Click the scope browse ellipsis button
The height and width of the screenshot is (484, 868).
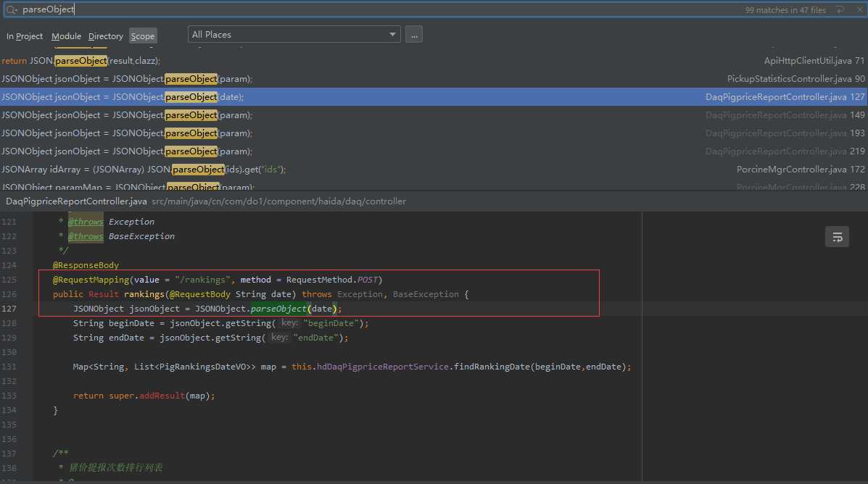click(x=413, y=35)
